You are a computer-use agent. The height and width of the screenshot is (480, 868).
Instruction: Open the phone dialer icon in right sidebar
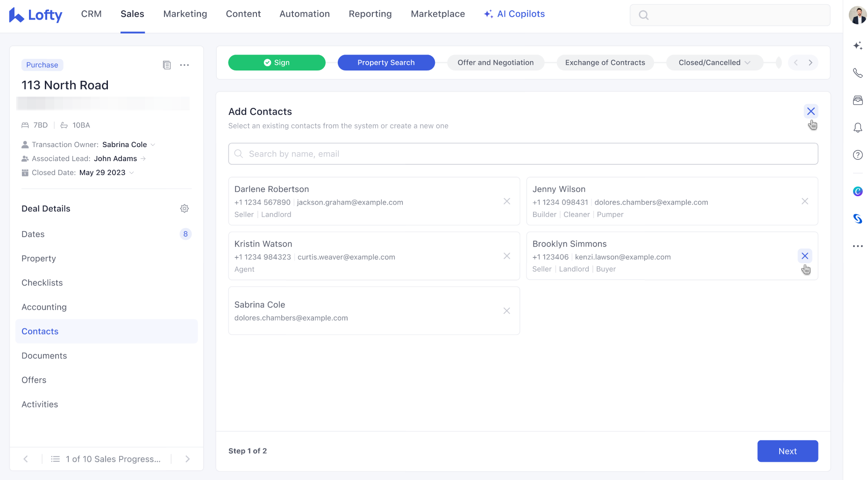(858, 73)
